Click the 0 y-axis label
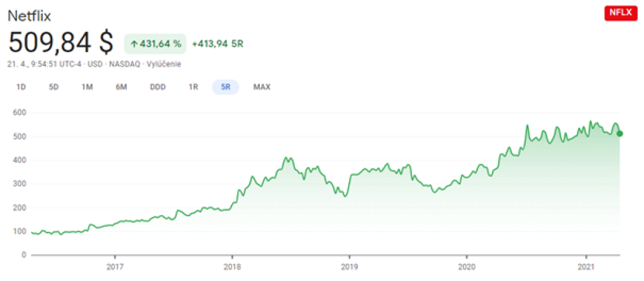This screenshot has width=644, height=281. coord(25,255)
